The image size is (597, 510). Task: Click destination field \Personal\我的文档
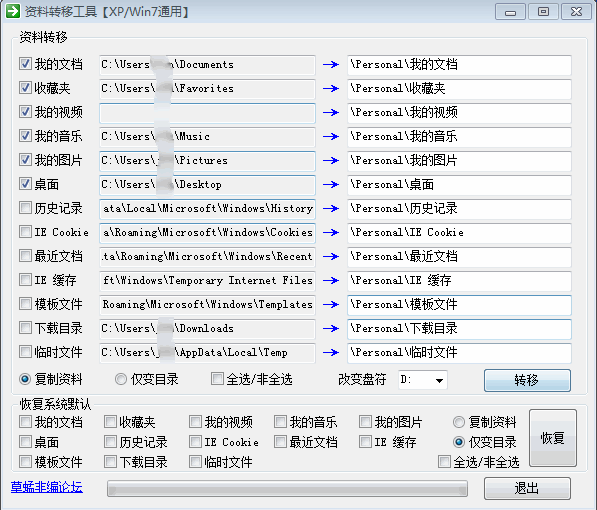(x=459, y=65)
